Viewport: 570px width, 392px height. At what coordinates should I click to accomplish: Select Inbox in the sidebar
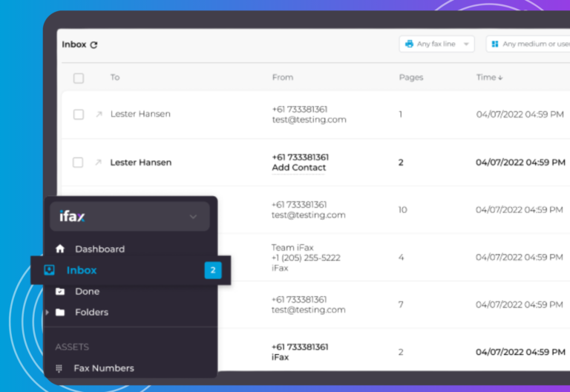coord(131,270)
